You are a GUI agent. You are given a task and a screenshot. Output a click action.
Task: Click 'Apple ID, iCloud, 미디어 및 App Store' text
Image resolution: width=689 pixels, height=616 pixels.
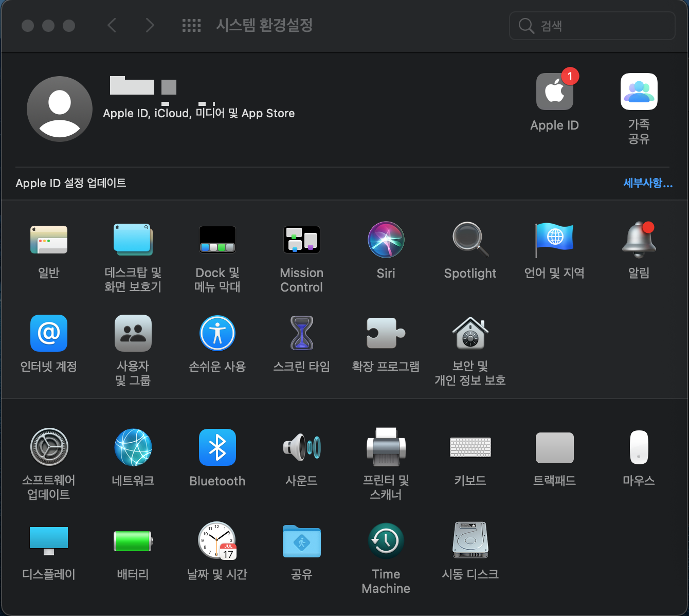[199, 113]
